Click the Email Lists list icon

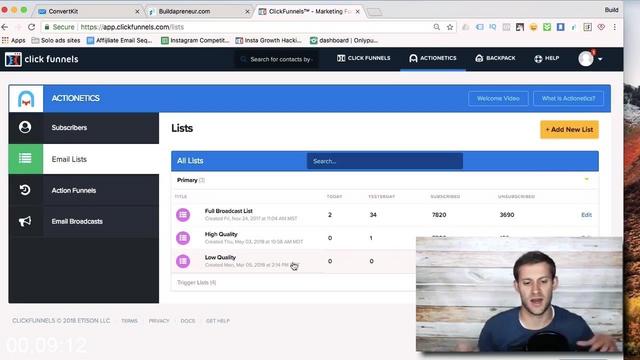(x=25, y=158)
